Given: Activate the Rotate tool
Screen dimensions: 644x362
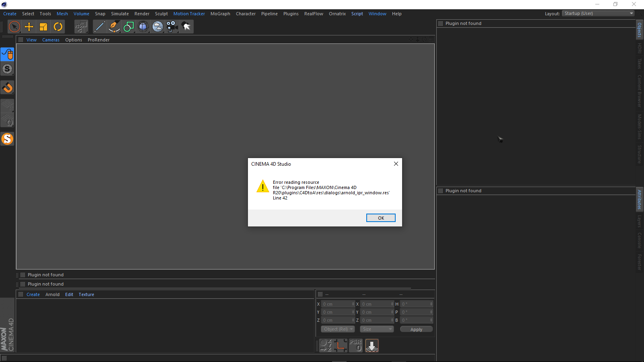Looking at the screenshot, I should [58, 27].
